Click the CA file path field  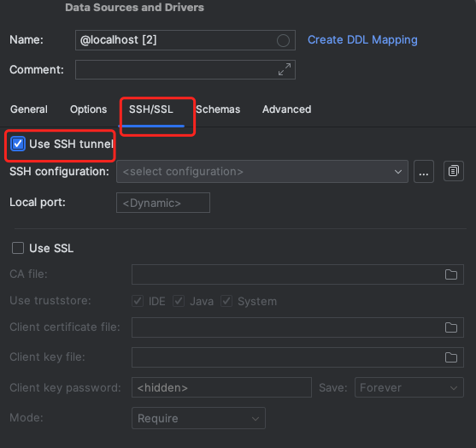coord(297,274)
